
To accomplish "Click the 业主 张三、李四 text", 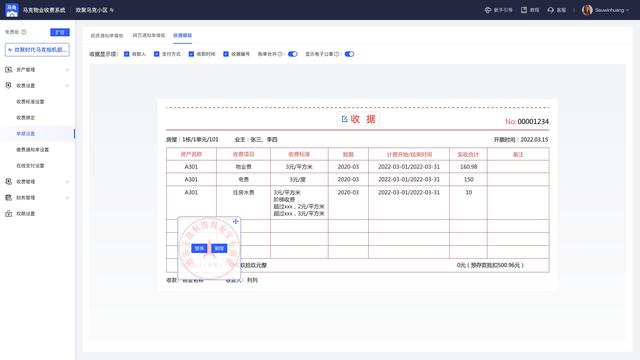I will (256, 140).
